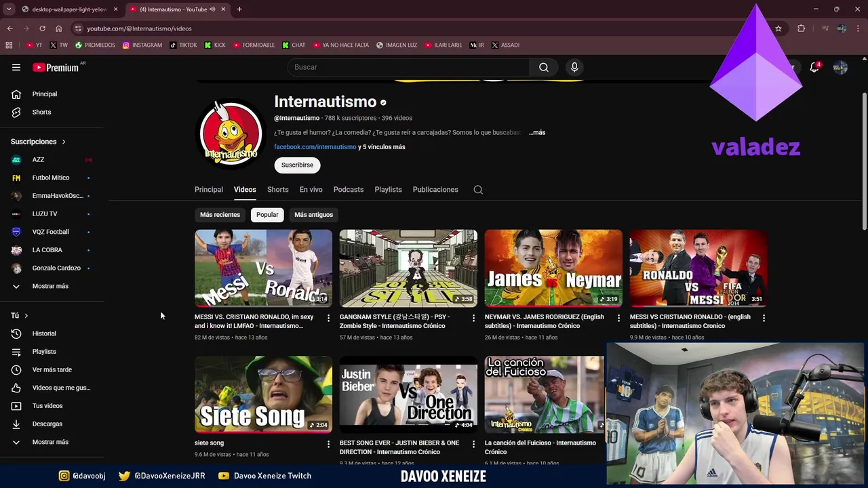Screen dimensions: 868x488
Task: Open the tab search dropdown arrow
Action: (x=9, y=9)
